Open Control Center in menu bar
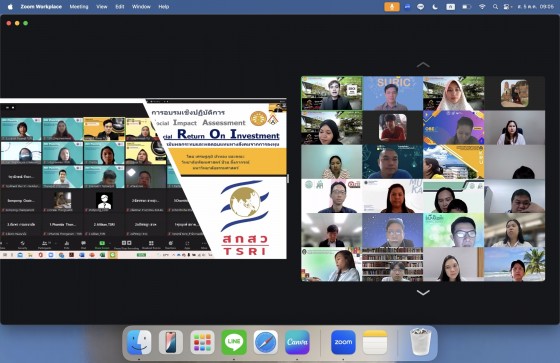 507,7
